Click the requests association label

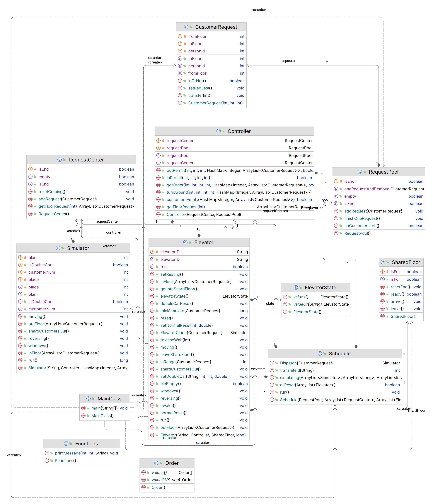[x=287, y=61]
